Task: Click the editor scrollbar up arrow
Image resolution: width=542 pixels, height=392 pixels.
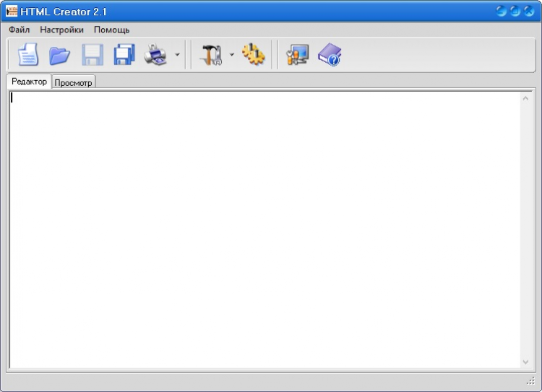Action: pyautogui.click(x=526, y=98)
